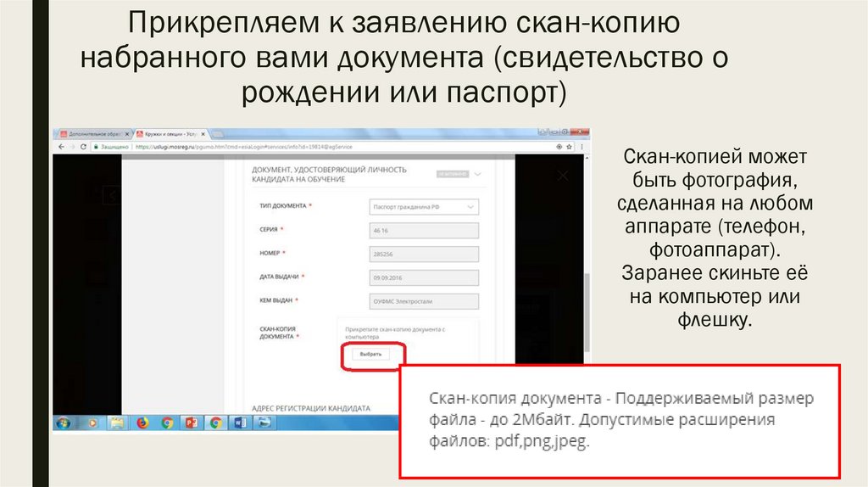
Task: Collapse the 'Документ, удостоверяющий личность' section chevron
Action: tap(478, 174)
